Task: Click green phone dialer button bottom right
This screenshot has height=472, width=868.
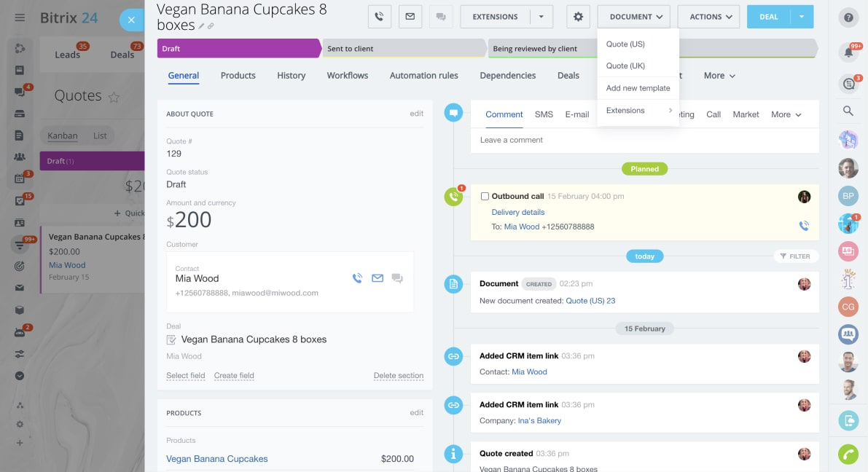Action: tap(848, 454)
